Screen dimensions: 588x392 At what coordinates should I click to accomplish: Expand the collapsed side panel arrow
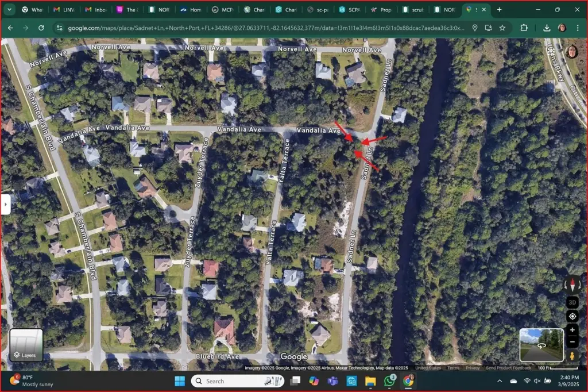6,204
